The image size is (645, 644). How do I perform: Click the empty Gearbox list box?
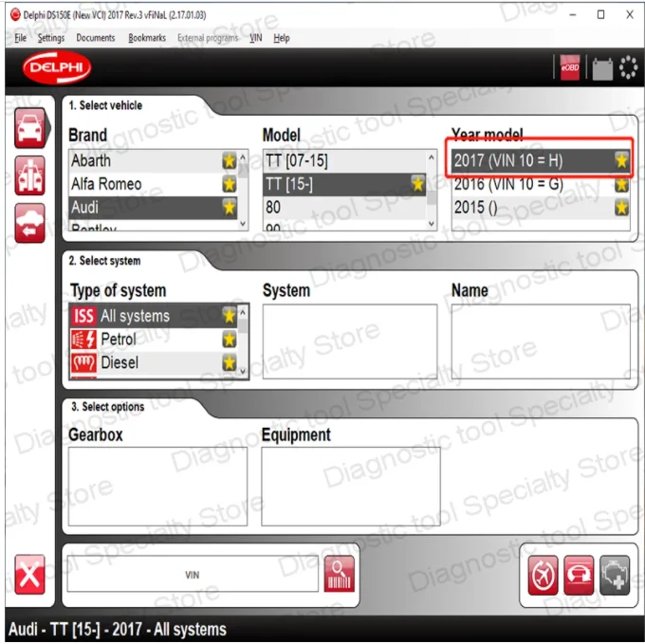coord(157,487)
